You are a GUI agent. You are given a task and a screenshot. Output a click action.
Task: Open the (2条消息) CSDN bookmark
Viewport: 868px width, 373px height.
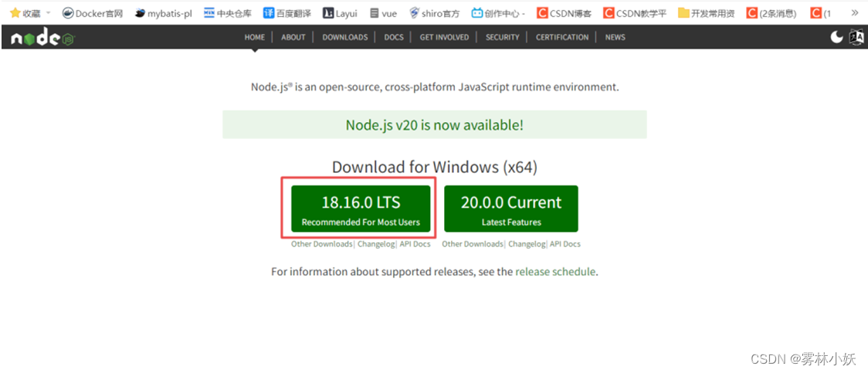(x=771, y=12)
